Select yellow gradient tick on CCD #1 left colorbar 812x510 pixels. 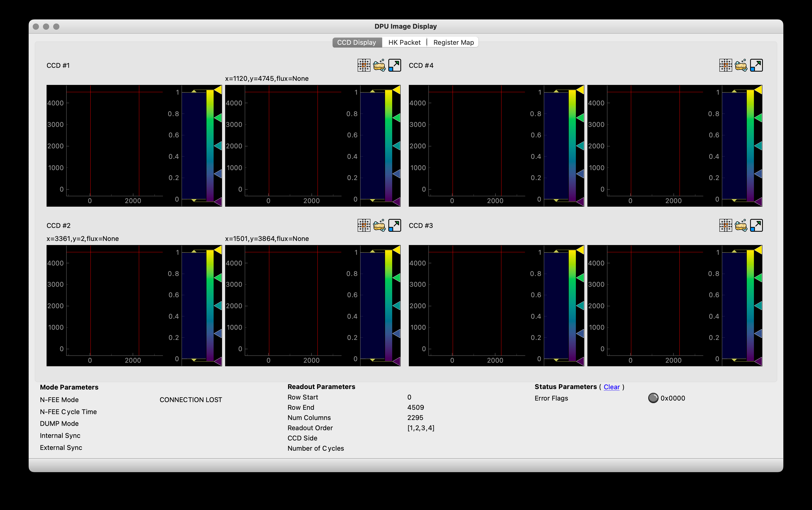(218, 90)
